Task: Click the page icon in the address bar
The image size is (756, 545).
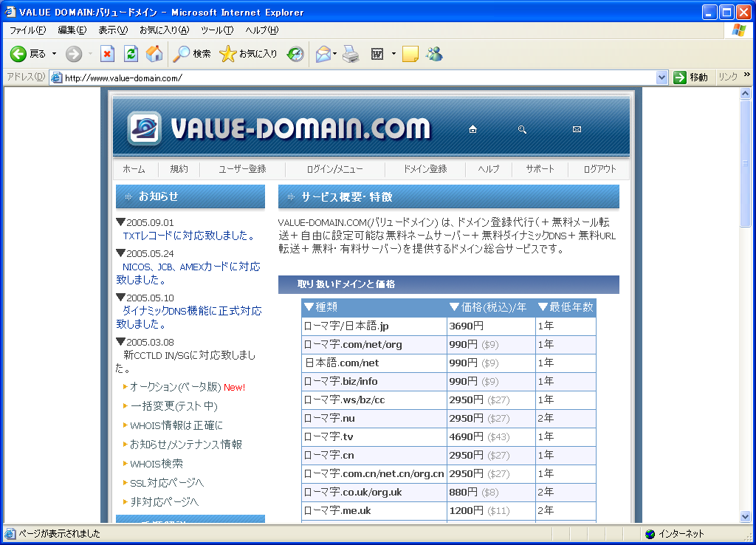Action: (56, 78)
